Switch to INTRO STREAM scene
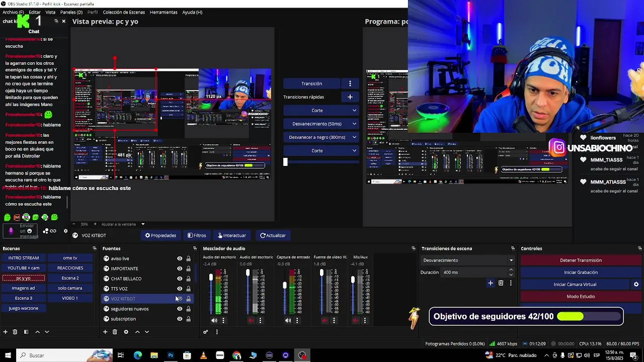 tap(24, 258)
